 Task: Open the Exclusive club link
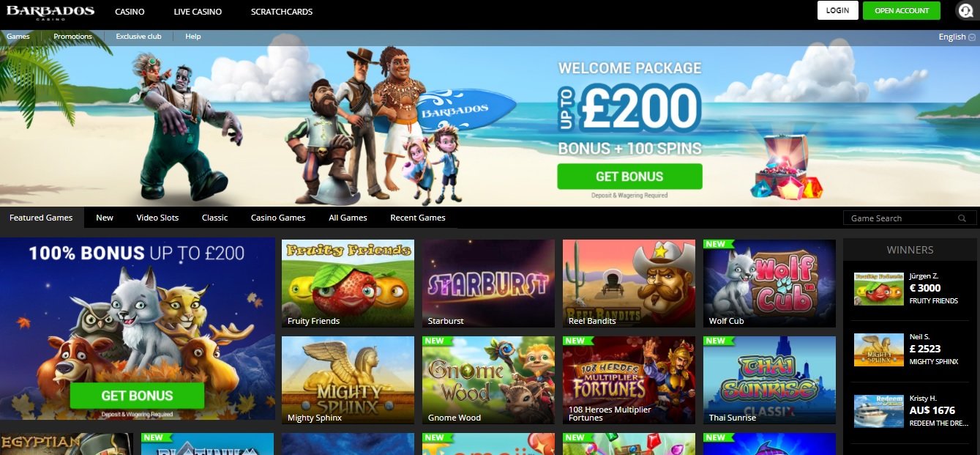pyautogui.click(x=138, y=36)
